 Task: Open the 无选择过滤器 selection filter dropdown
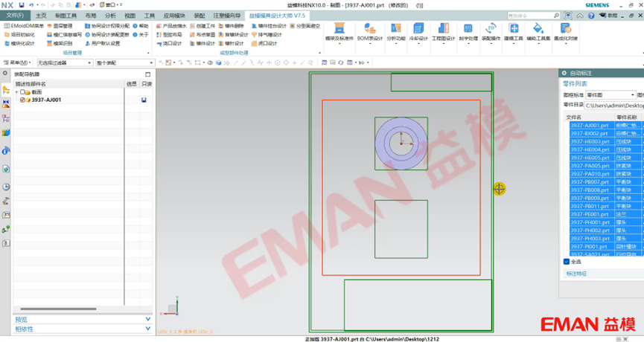click(64, 63)
